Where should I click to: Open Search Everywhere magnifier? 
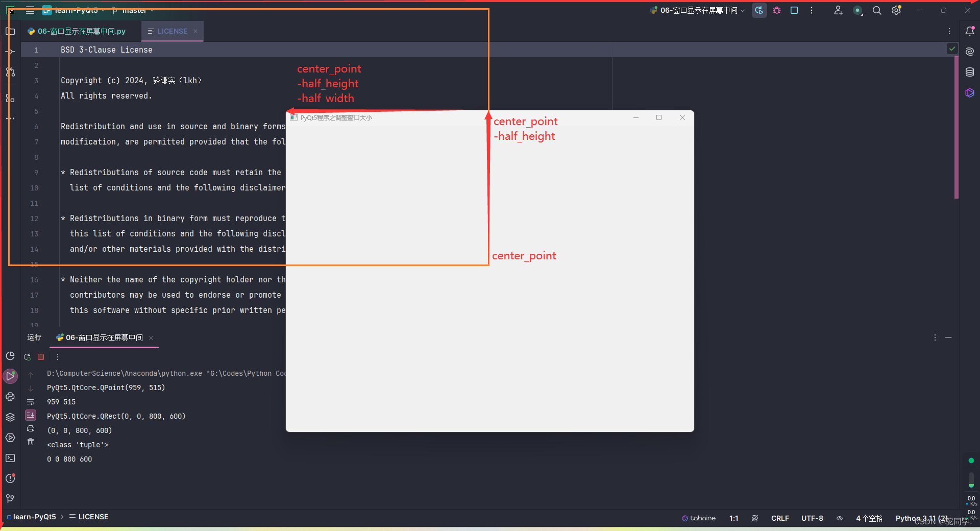877,10
